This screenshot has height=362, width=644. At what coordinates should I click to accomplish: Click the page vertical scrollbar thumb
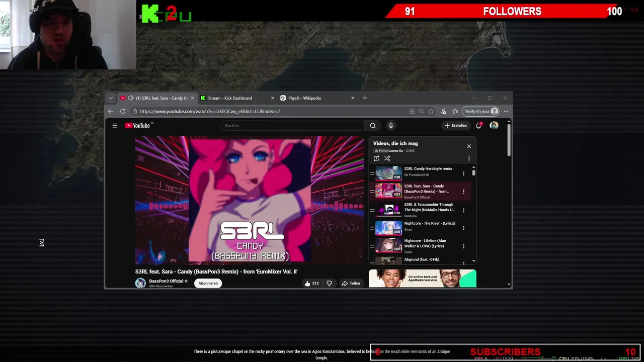(509, 140)
